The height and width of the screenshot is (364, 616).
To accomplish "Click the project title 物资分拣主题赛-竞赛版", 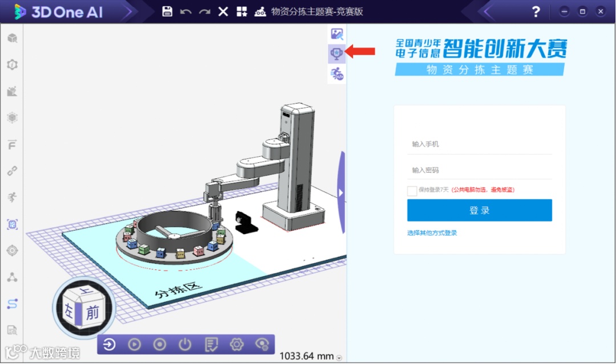I will pos(317,11).
